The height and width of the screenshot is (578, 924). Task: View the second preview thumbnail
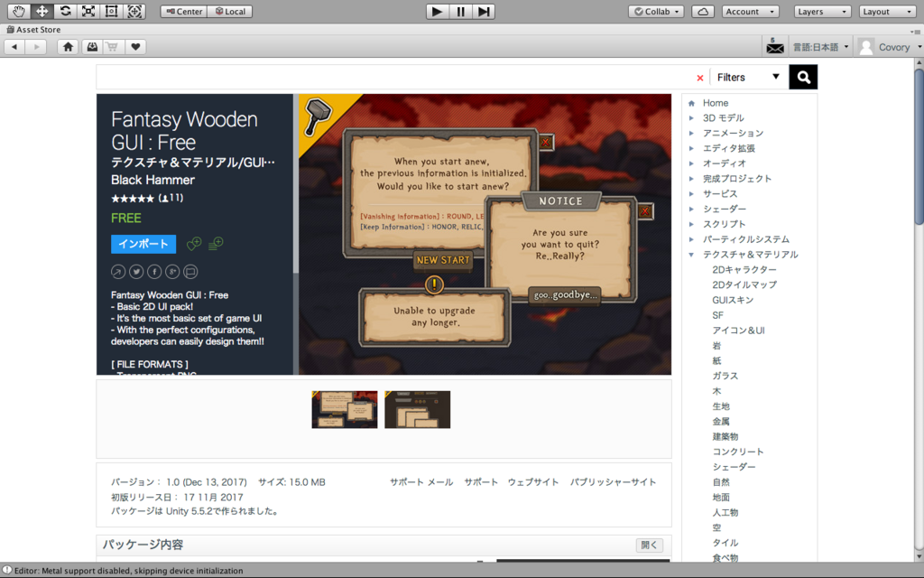click(x=417, y=409)
